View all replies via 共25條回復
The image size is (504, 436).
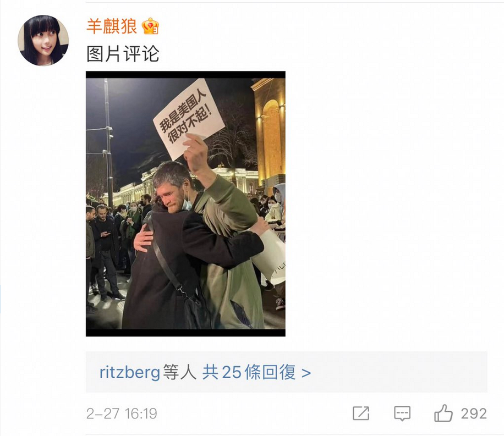point(249,372)
